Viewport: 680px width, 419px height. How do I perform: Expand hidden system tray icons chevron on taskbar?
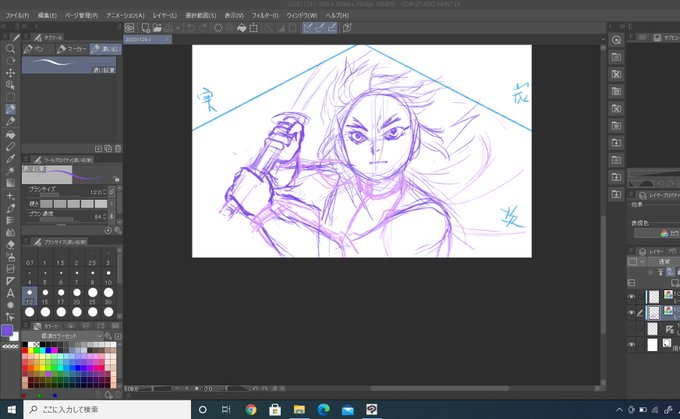(620, 409)
